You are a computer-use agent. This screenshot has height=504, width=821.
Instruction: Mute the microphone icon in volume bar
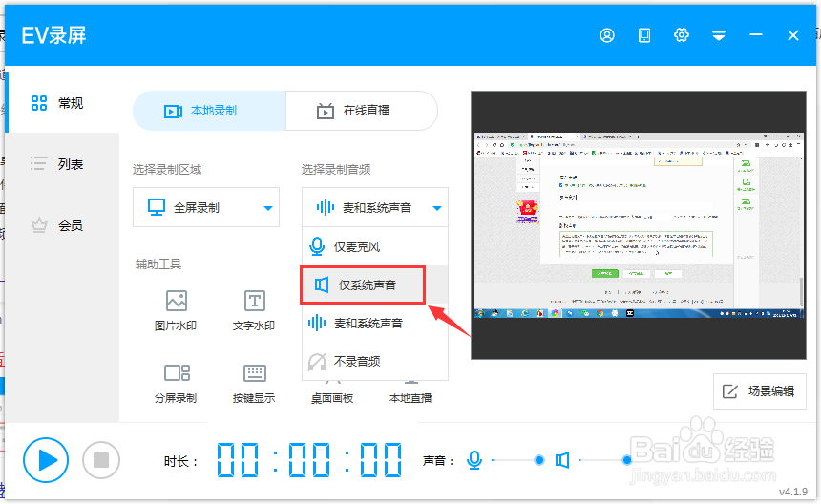click(x=474, y=460)
